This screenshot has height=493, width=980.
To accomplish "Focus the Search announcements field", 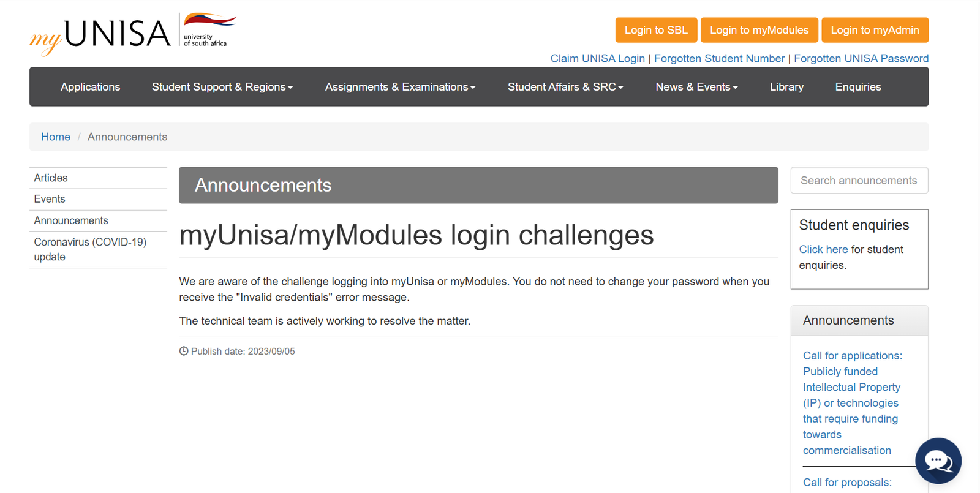I will (x=859, y=180).
